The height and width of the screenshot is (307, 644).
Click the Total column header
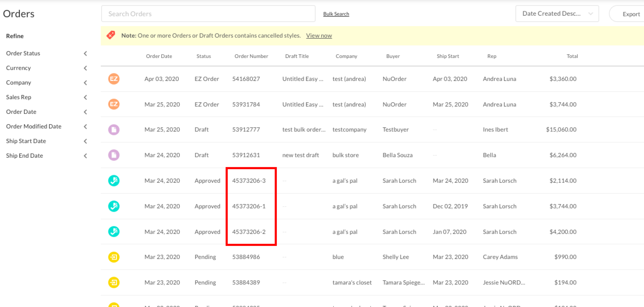click(x=572, y=56)
